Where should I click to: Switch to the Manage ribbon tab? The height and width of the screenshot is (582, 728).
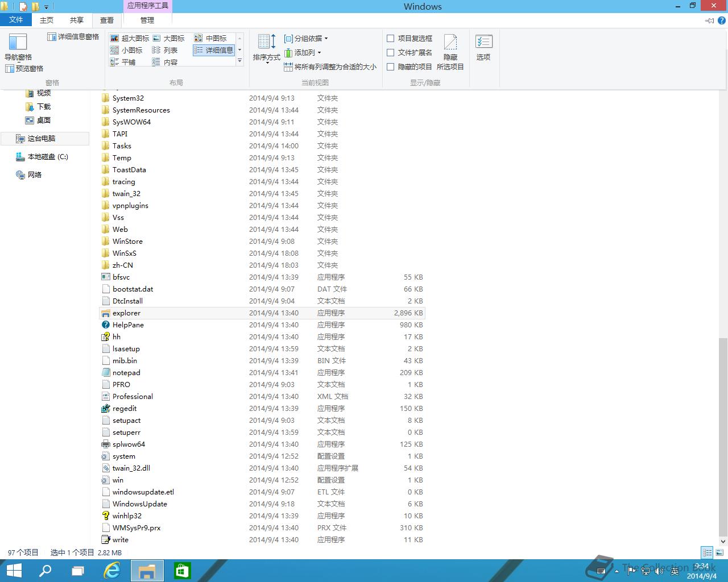147,20
